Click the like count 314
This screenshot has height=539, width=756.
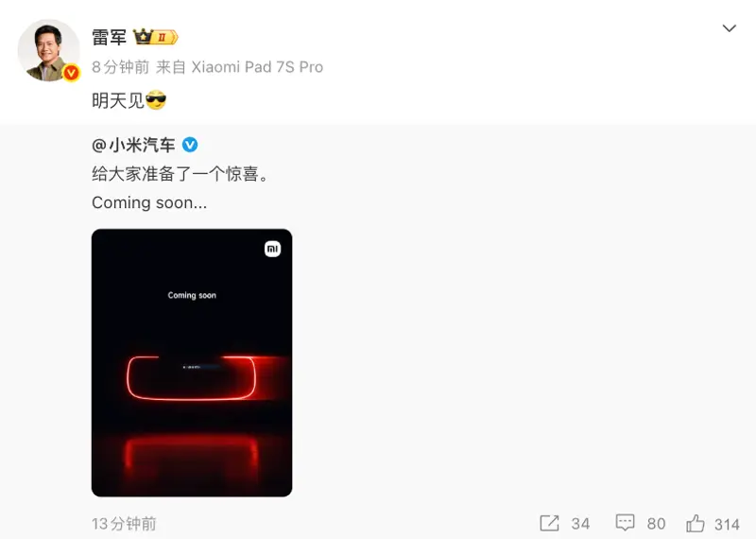click(727, 524)
